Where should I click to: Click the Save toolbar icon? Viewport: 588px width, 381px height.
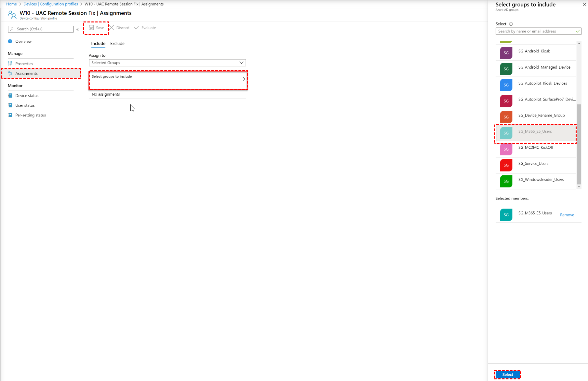click(91, 28)
